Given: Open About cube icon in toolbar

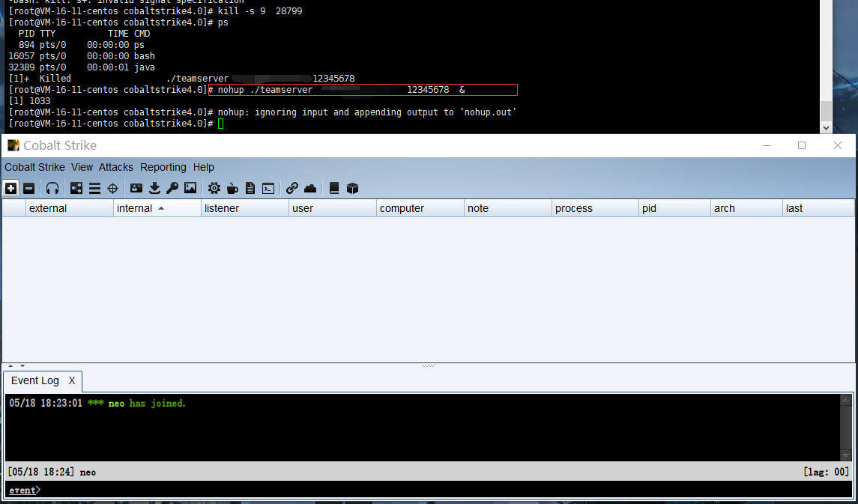Looking at the screenshot, I should pyautogui.click(x=352, y=189).
